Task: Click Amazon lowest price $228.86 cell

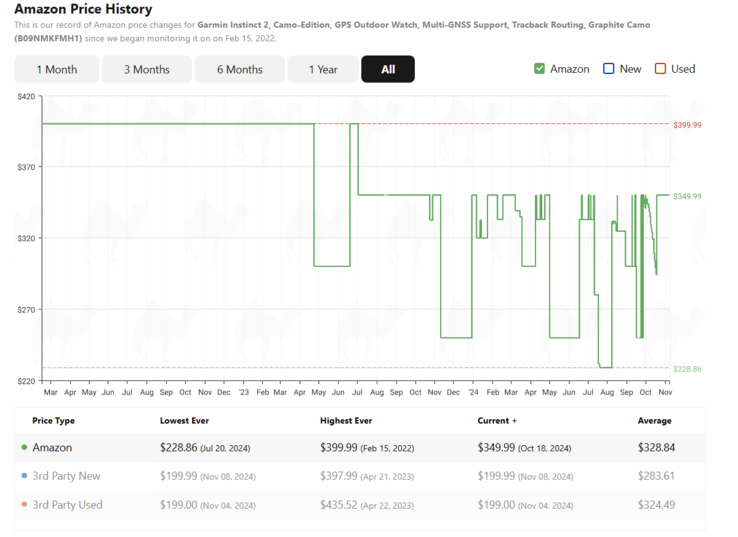Action: click(x=205, y=448)
